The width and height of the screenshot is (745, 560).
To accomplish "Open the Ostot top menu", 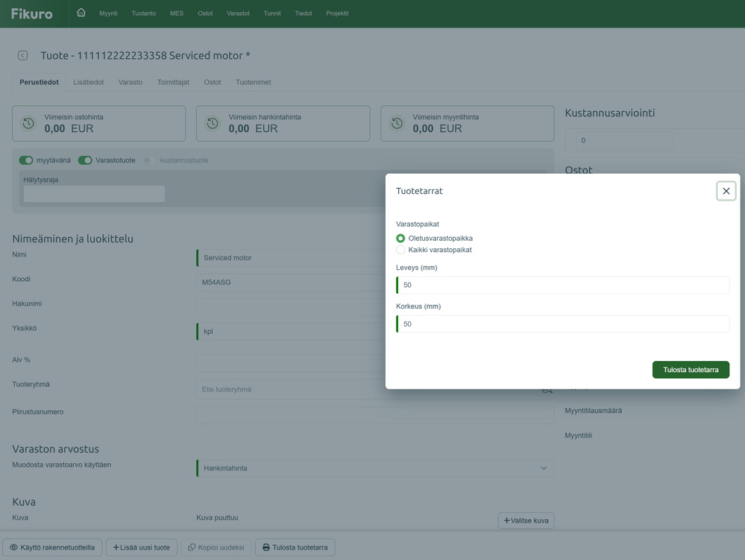I will [205, 13].
